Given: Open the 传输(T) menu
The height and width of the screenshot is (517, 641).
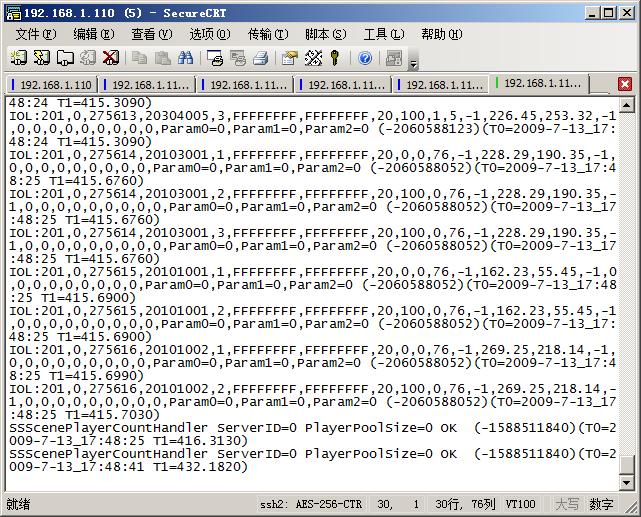Looking at the screenshot, I should (266, 34).
